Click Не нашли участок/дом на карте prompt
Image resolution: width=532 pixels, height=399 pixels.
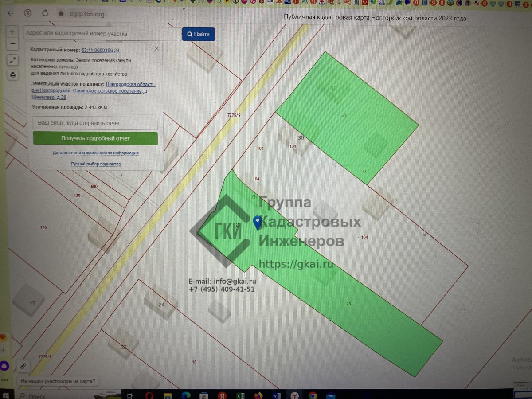coord(58,381)
